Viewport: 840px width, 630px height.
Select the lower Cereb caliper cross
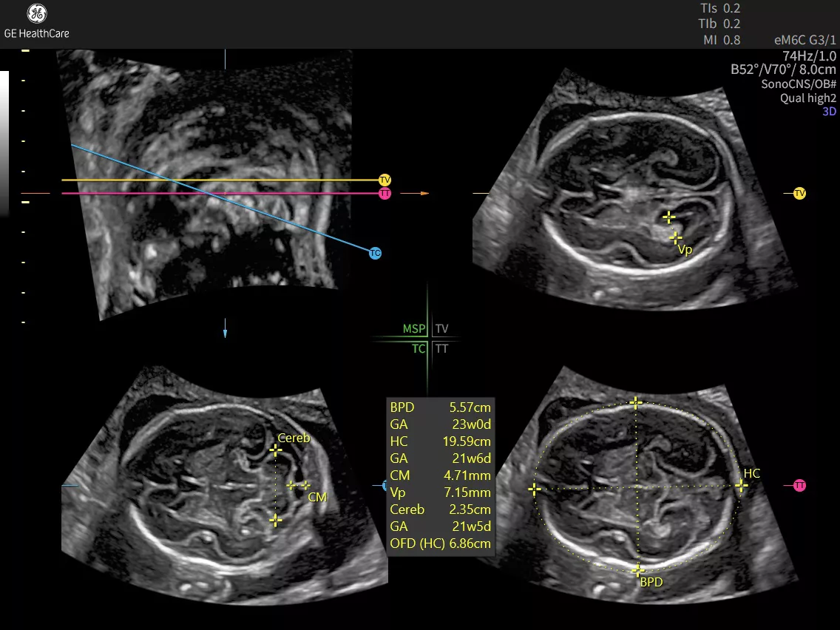(275, 520)
